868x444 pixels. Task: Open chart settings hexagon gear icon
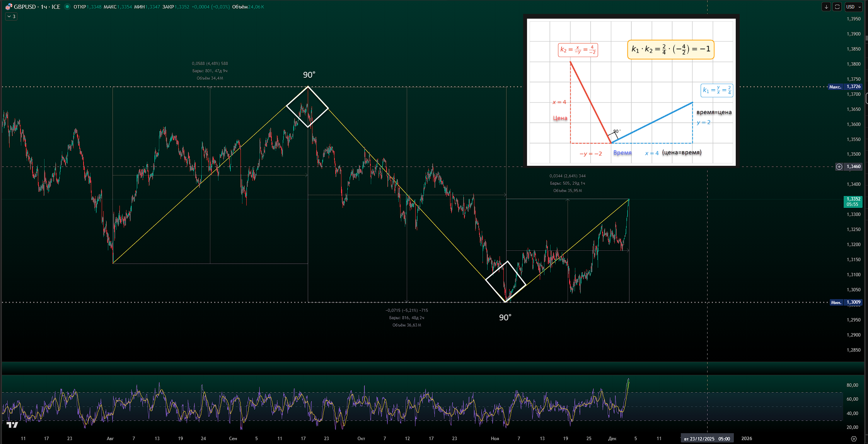[x=854, y=439]
